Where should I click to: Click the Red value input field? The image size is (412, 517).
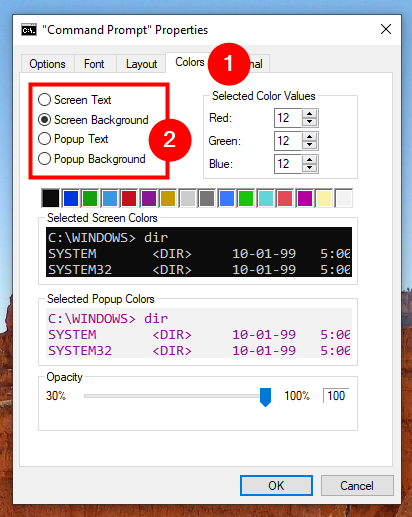288,118
